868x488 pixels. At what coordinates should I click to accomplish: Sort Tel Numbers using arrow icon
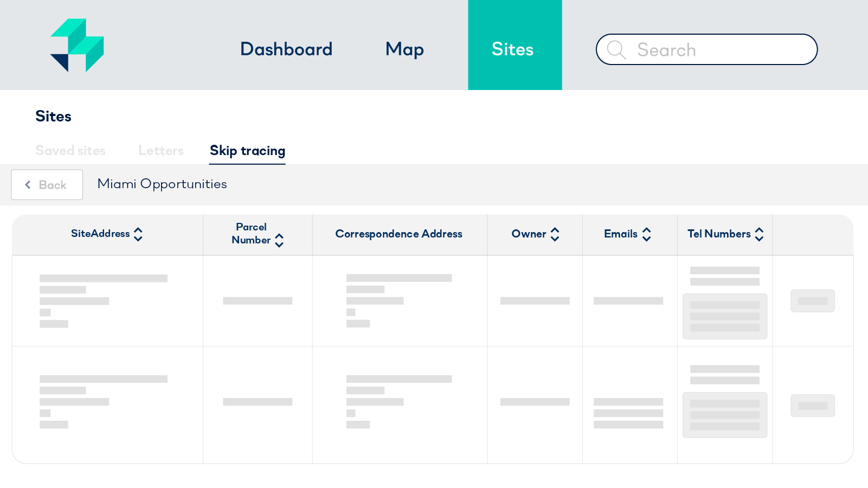tap(759, 234)
